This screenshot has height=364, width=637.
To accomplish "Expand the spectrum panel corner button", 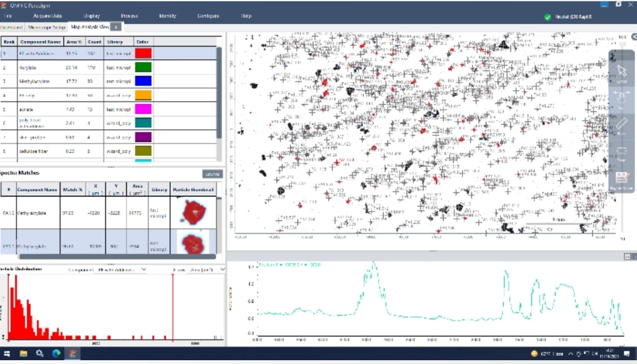I will (x=628, y=257).
